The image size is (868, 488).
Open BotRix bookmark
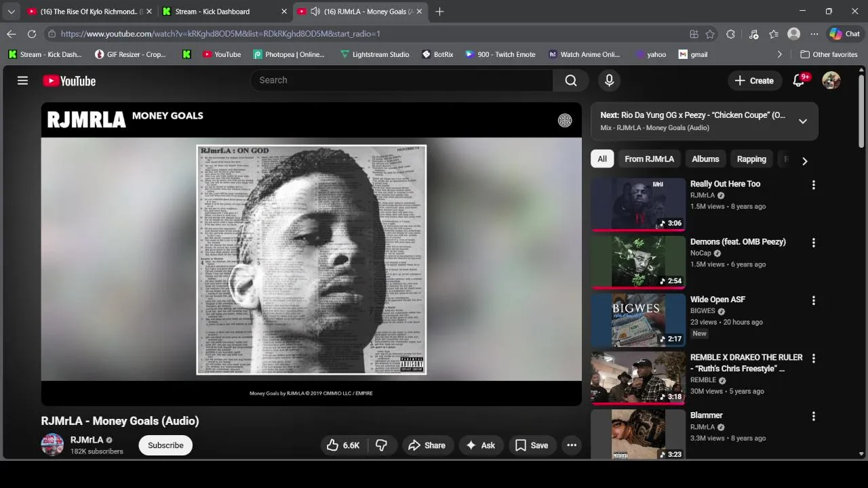coord(437,54)
